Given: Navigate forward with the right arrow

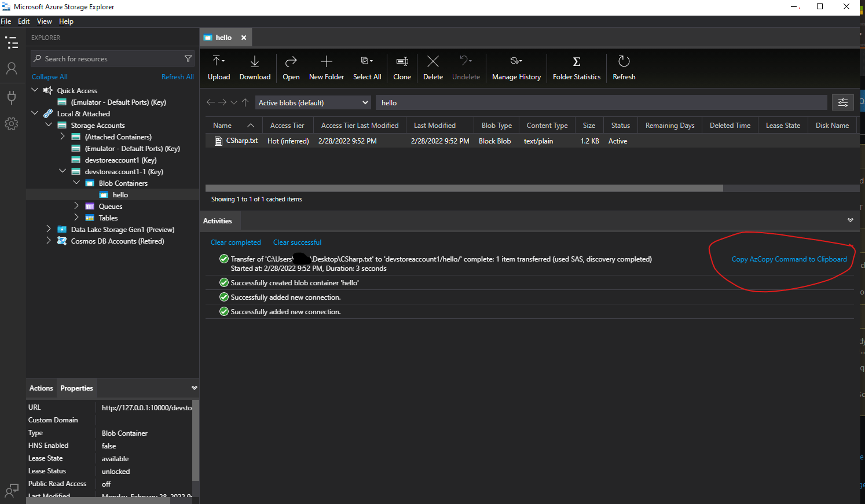Looking at the screenshot, I should pyautogui.click(x=222, y=102).
